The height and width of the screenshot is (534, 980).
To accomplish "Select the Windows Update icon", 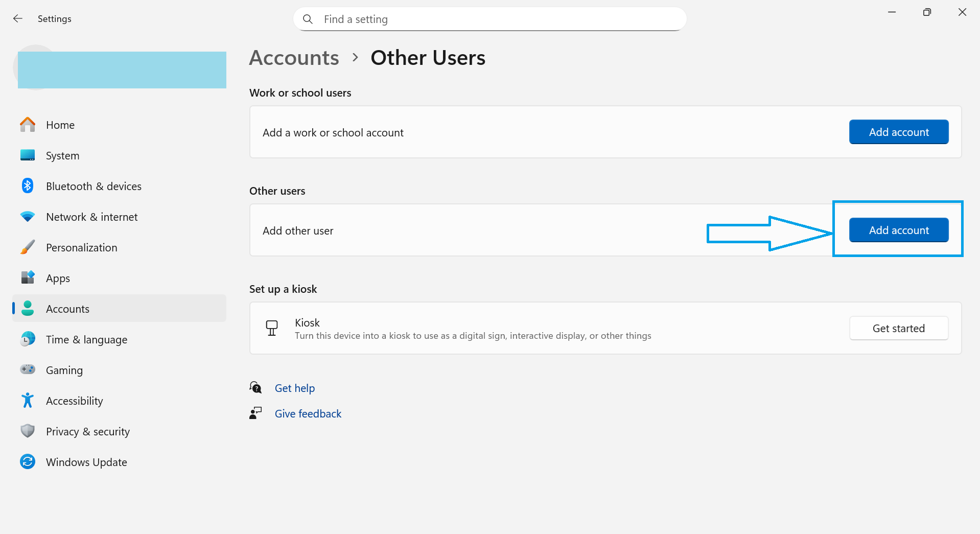I will coord(27,461).
